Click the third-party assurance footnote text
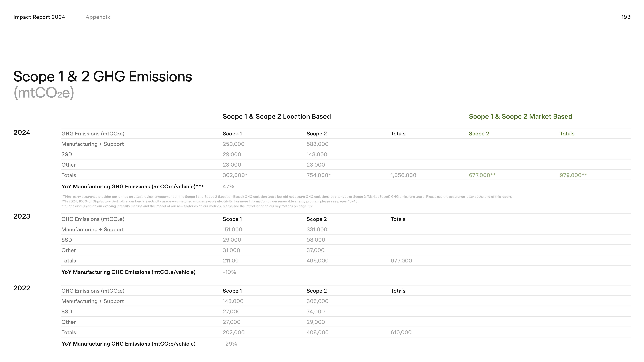Image resolution: width=644 pixels, height=362 pixels. coord(287,197)
